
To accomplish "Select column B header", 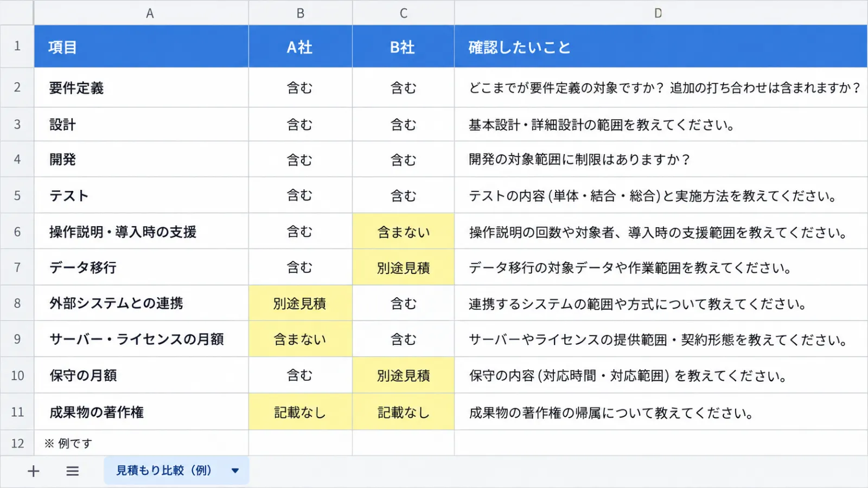I will point(301,13).
